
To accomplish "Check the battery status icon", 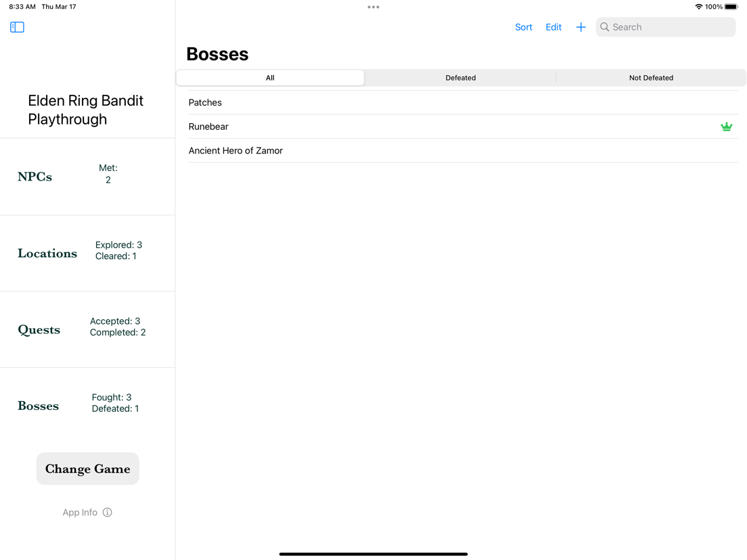I will pos(731,7).
